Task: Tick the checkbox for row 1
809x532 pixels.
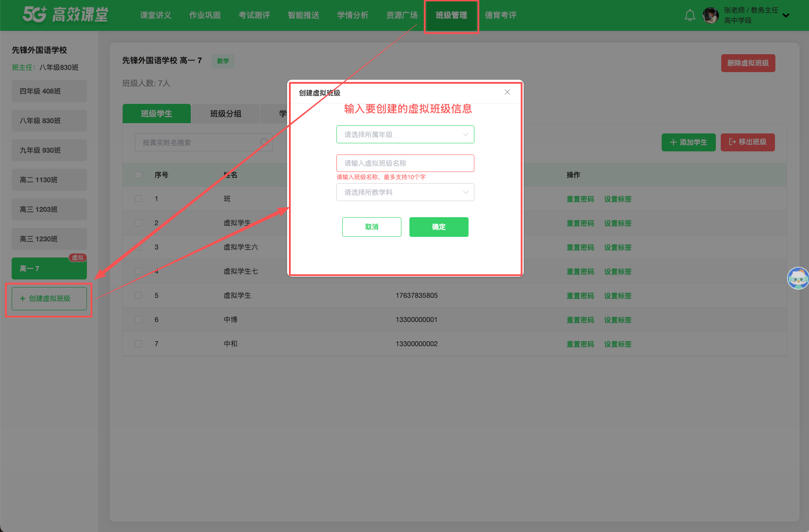Action: coord(138,199)
